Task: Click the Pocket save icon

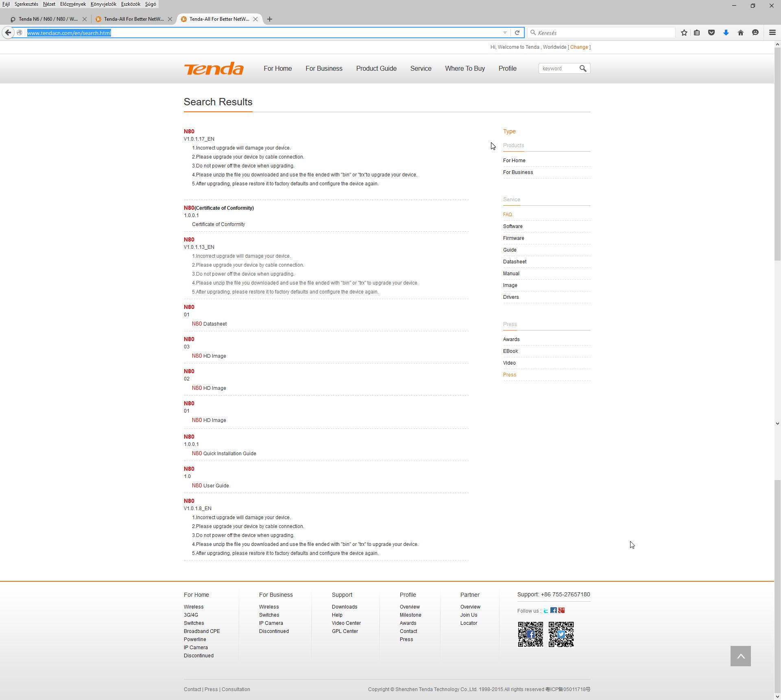Action: coord(711,33)
